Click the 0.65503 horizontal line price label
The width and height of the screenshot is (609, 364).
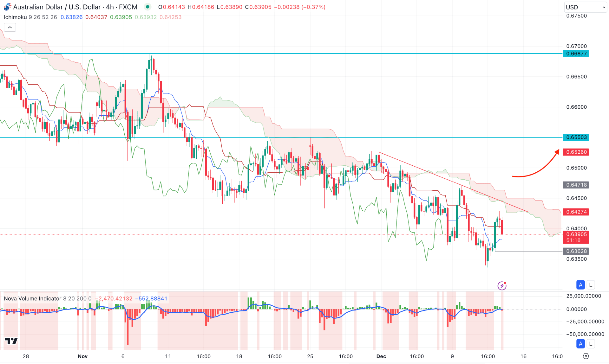(x=576, y=137)
